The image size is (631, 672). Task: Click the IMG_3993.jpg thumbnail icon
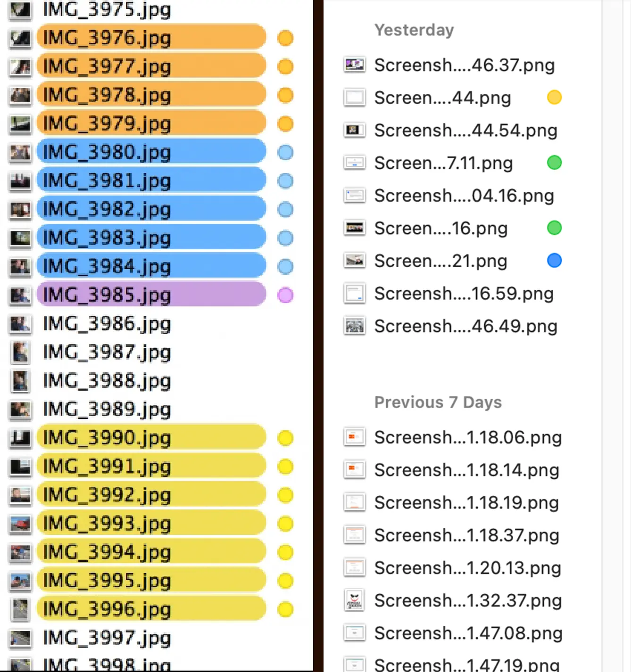click(x=20, y=524)
